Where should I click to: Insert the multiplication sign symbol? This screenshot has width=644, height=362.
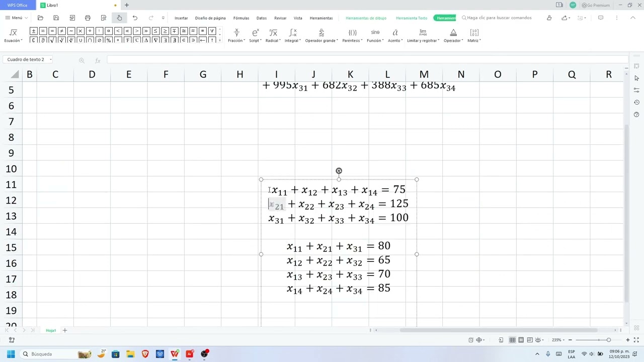click(80, 31)
